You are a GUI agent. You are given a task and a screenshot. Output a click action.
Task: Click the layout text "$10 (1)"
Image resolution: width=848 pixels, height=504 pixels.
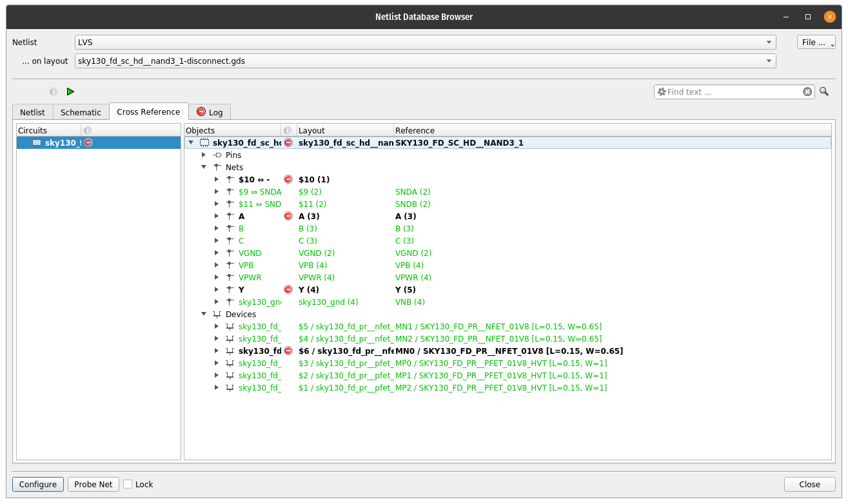click(x=314, y=179)
